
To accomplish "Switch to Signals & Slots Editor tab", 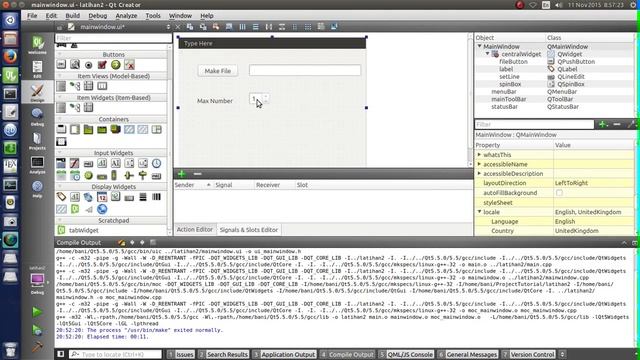I will coord(249,230).
